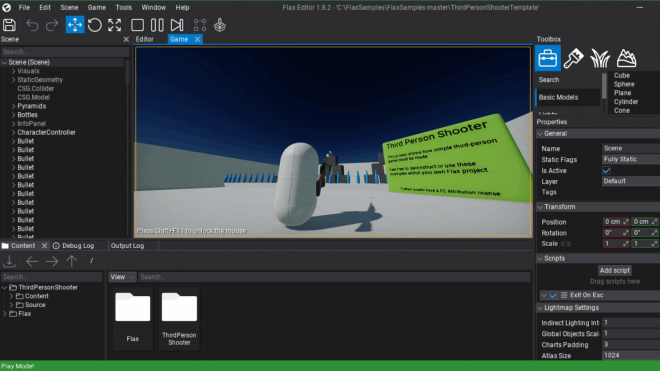
Task: Click the Add script button
Action: pyautogui.click(x=615, y=270)
